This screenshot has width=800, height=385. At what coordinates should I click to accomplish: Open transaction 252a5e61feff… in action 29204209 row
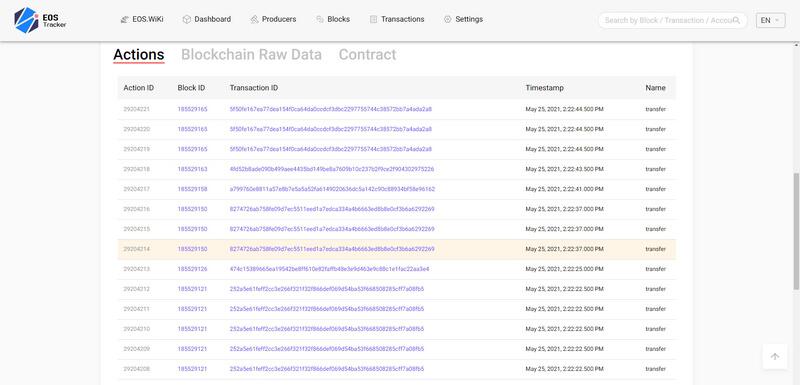tap(327, 349)
